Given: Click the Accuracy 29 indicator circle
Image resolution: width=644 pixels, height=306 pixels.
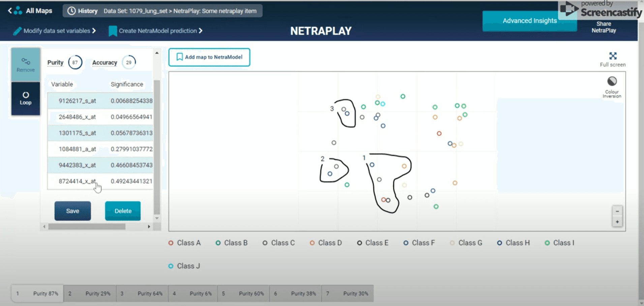Looking at the screenshot, I should [129, 62].
